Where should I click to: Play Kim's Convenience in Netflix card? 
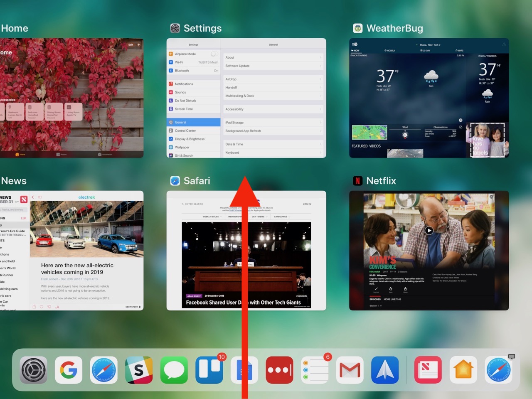(x=429, y=230)
